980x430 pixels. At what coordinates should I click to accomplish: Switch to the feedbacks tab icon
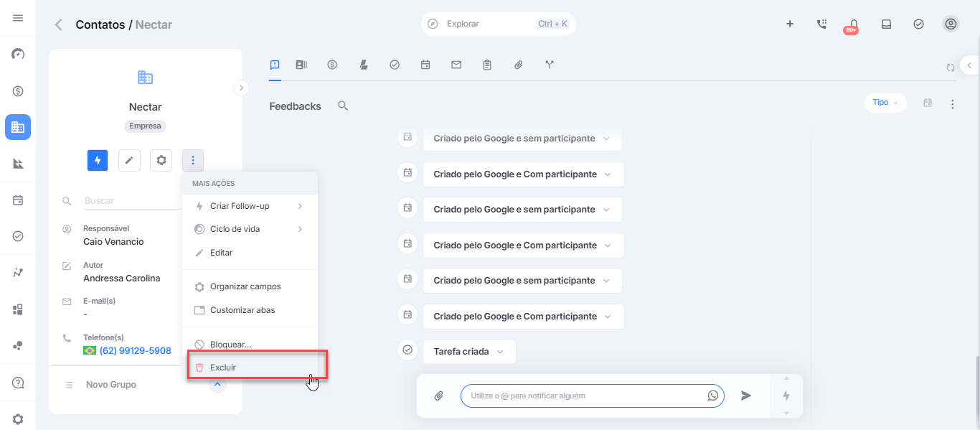click(275, 65)
